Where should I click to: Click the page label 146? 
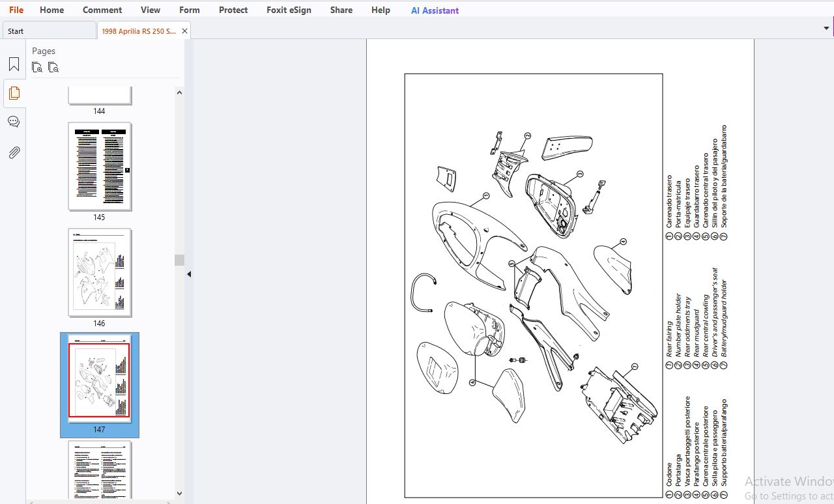tap(99, 324)
